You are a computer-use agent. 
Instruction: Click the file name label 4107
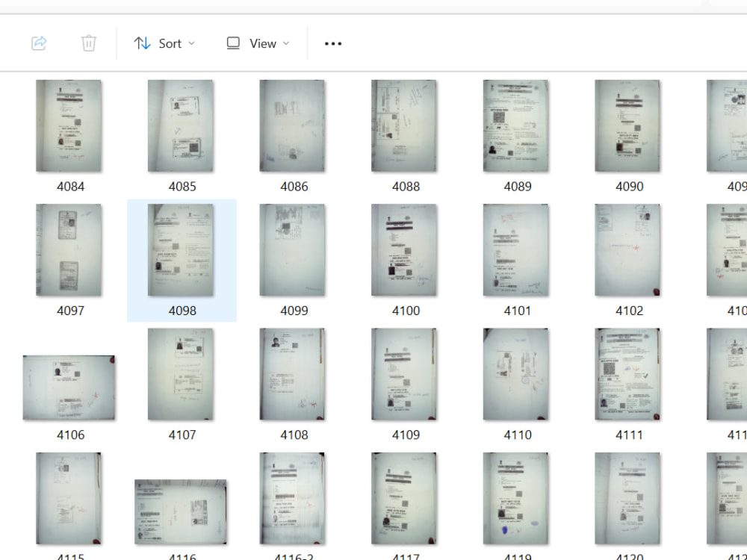182,435
